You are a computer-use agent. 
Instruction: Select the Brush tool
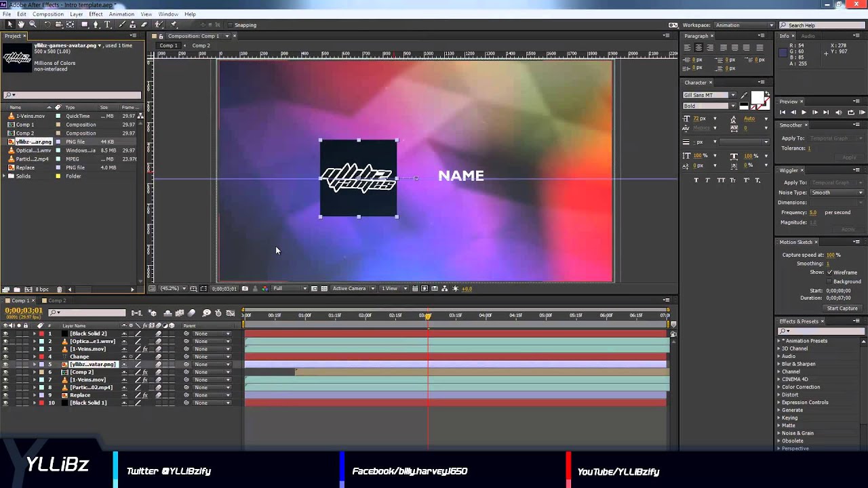(121, 24)
